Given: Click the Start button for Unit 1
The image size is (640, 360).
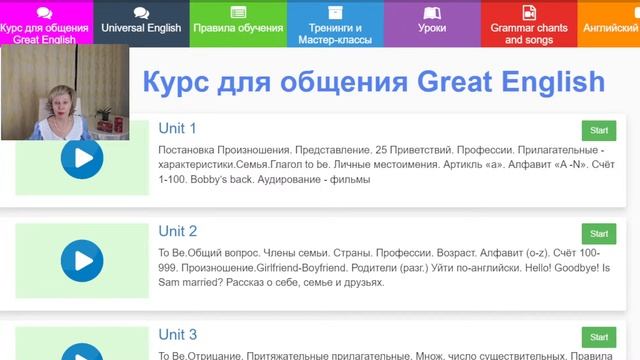Looking at the screenshot, I should pyautogui.click(x=599, y=131).
